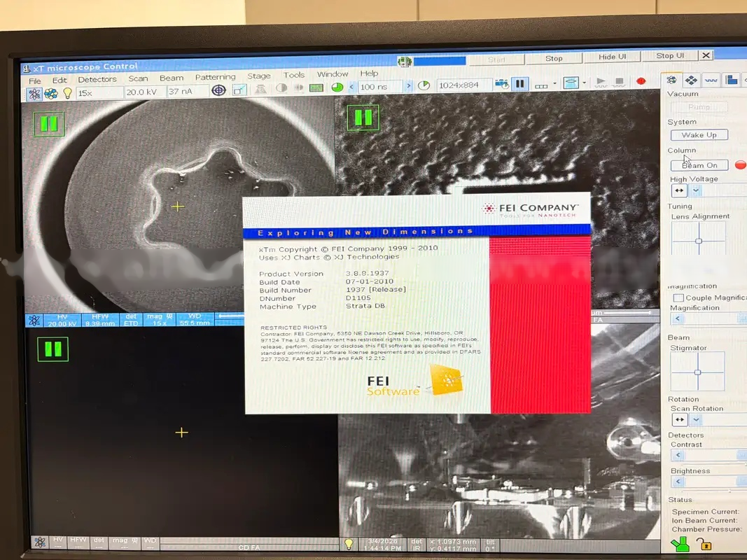This screenshot has width=747, height=560.
Task: Click Magnification slider left arrow
Action: pyautogui.click(x=678, y=318)
